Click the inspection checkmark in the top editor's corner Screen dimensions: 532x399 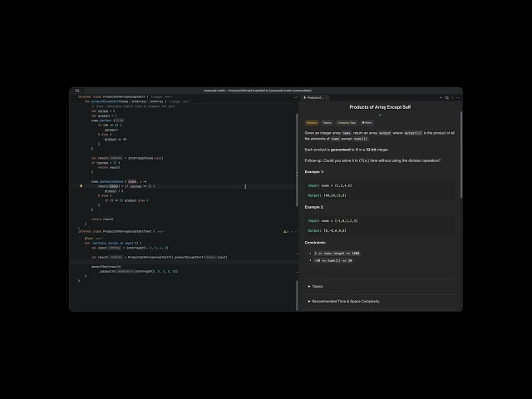(x=295, y=97)
